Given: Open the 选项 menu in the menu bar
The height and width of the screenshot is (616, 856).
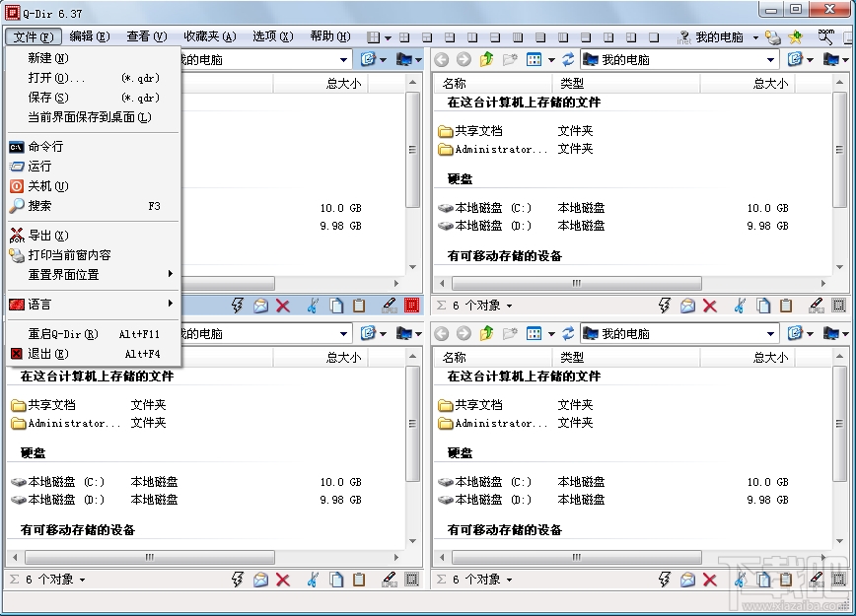Looking at the screenshot, I should coord(272,36).
